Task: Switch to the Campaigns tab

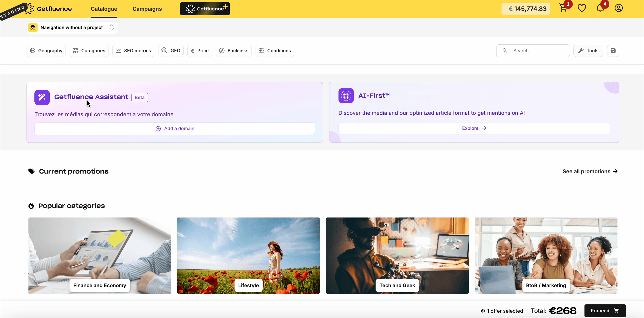Action: 147,9
